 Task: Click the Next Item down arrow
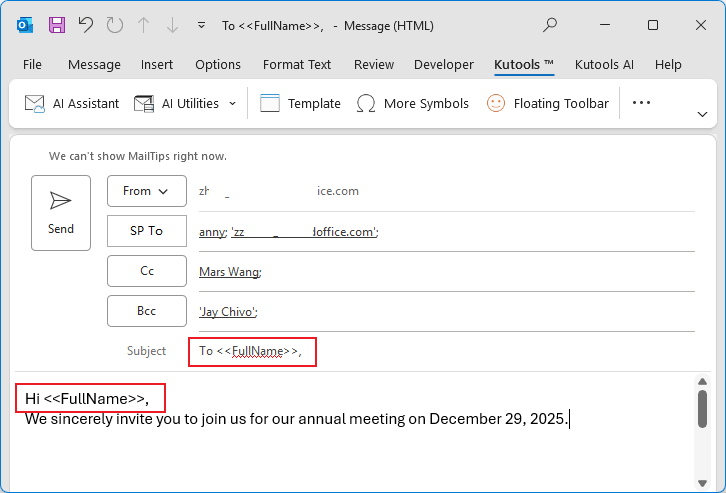172,25
